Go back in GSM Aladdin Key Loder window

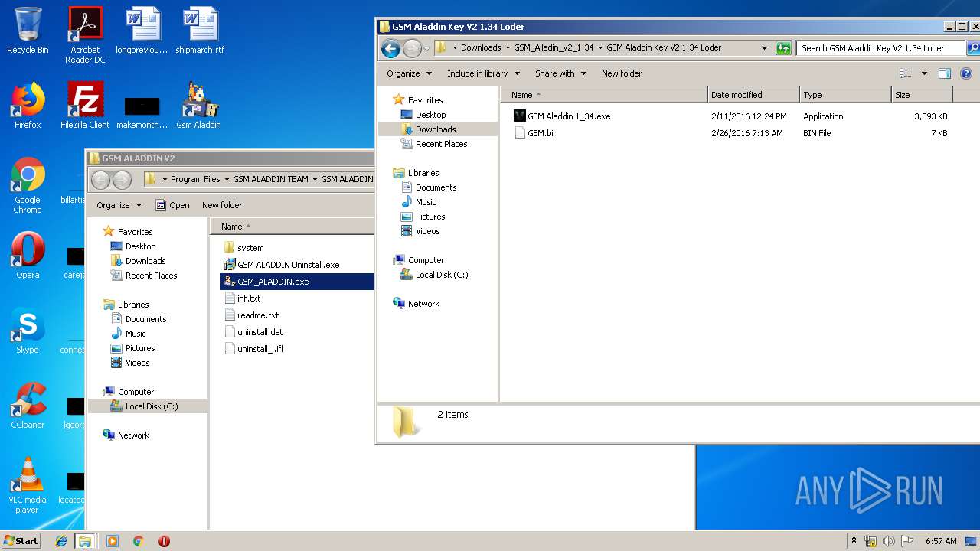(x=391, y=48)
